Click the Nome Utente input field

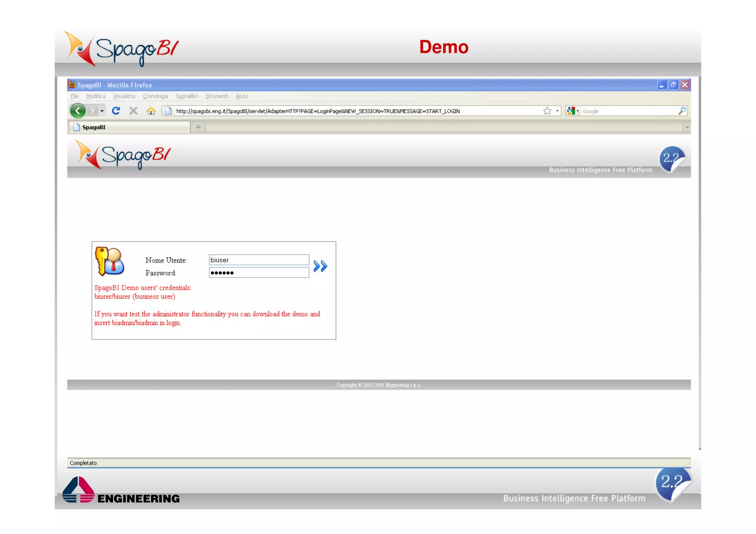pos(259,260)
